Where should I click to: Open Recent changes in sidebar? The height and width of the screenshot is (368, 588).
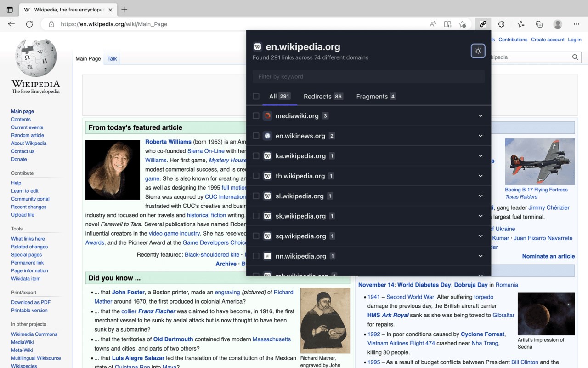[28, 207]
